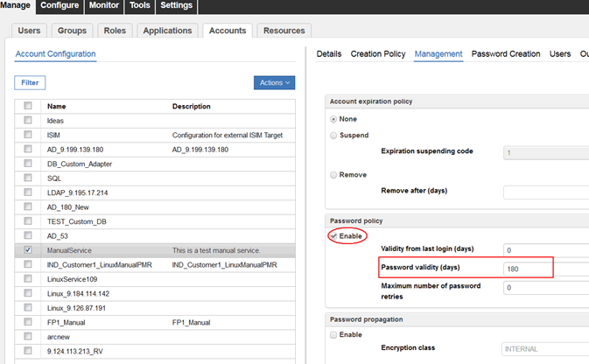Check the 9.124.113.213_RV row checkbox
This screenshot has width=589, height=364.
pos(28,351)
